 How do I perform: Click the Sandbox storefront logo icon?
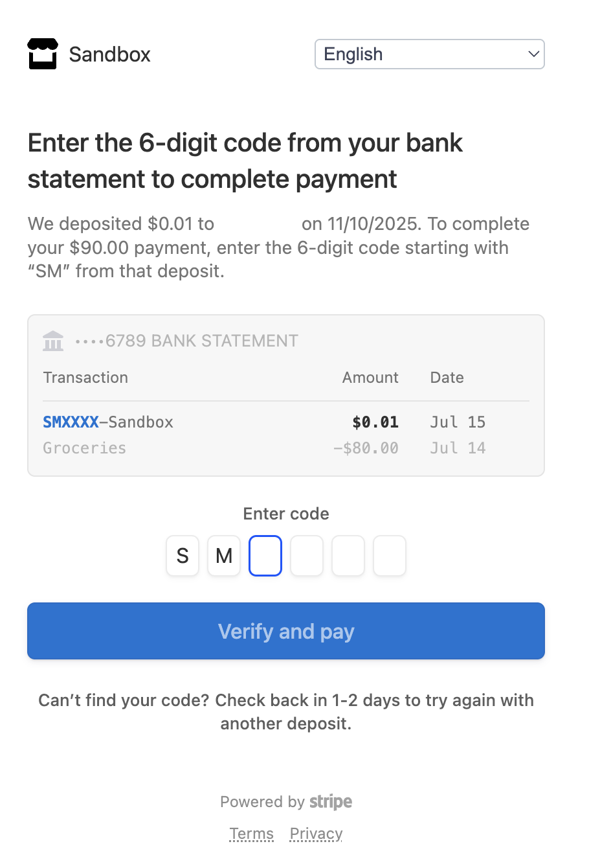click(x=43, y=54)
